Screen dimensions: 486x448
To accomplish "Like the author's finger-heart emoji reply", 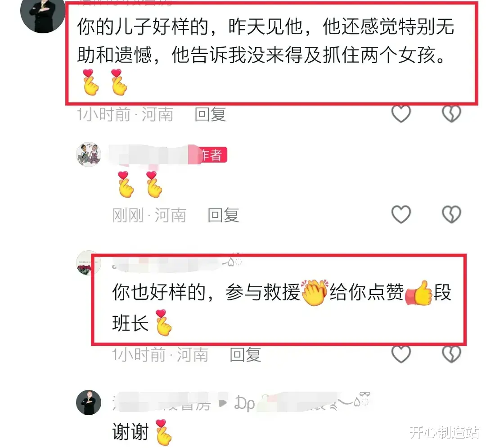I will tap(401, 214).
